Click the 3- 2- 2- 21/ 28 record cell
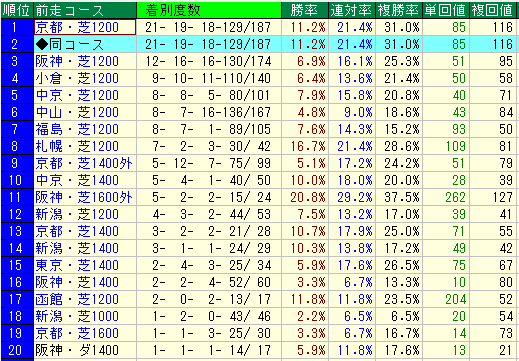This screenshot has height=361, width=519. click(x=209, y=231)
